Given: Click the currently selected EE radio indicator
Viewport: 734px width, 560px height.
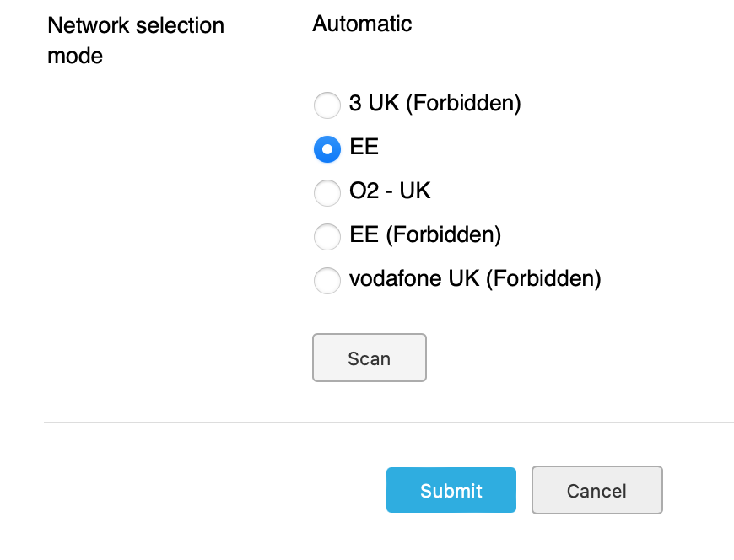Looking at the screenshot, I should coord(327,149).
